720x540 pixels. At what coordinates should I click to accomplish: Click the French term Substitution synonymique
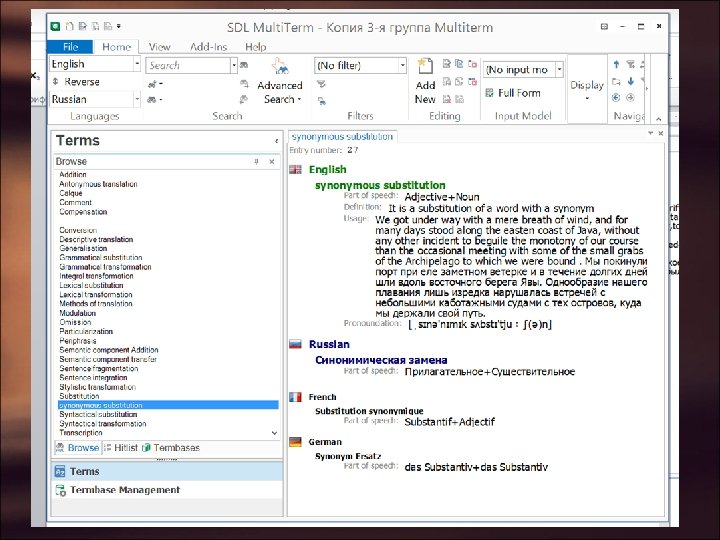369,411
